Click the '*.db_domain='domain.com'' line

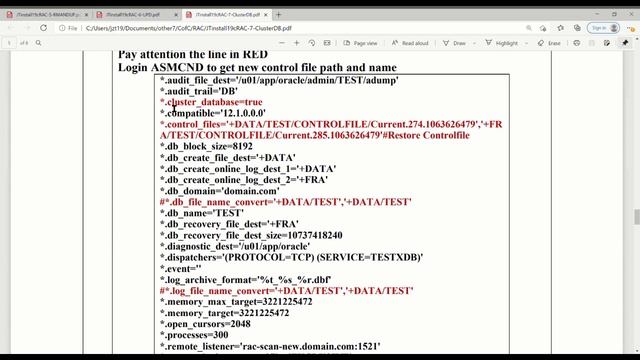(x=220, y=191)
